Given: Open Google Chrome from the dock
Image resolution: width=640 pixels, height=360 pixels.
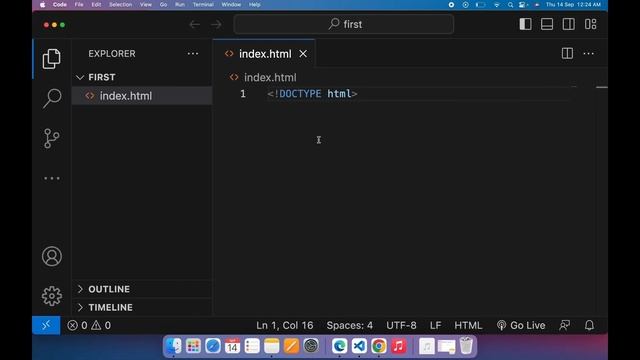Looking at the screenshot, I should (x=378, y=346).
